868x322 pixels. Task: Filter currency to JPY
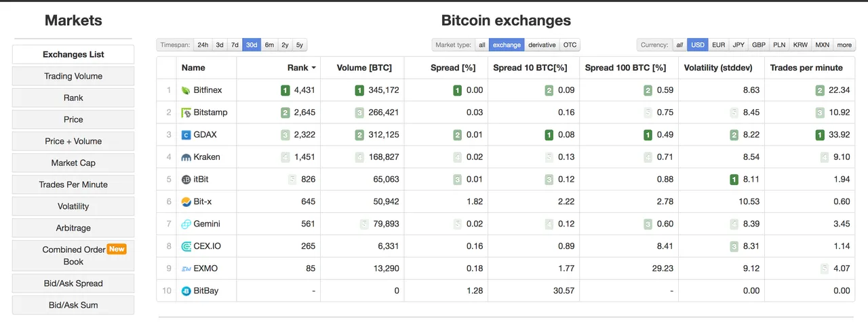(x=738, y=45)
